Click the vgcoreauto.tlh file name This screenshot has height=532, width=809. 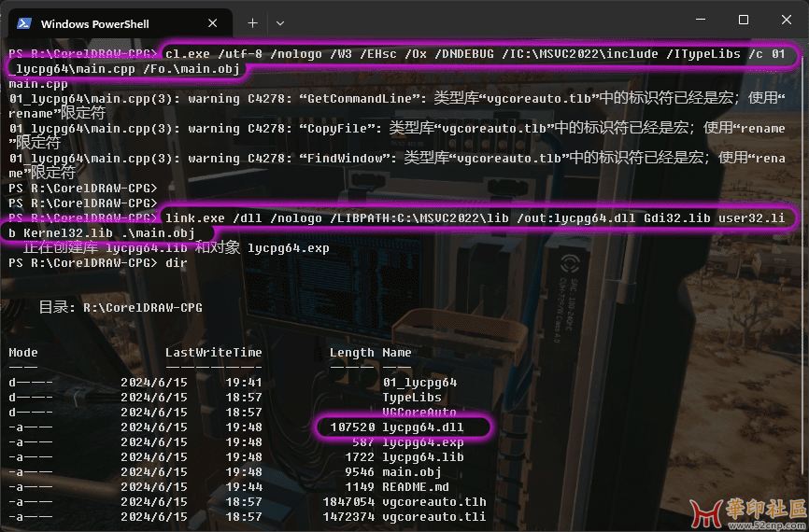pos(433,502)
